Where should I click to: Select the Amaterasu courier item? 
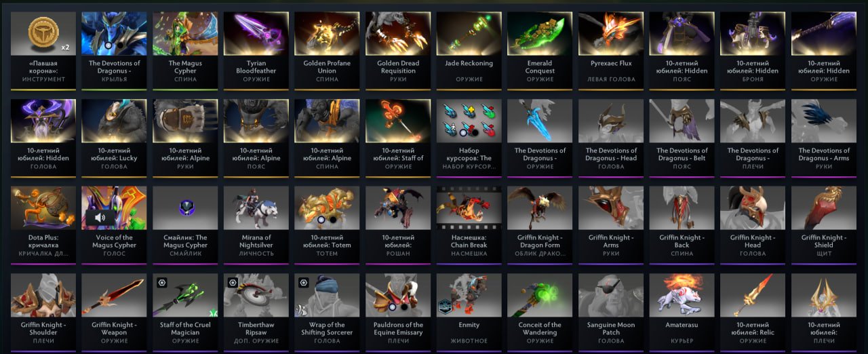pyautogui.click(x=682, y=313)
